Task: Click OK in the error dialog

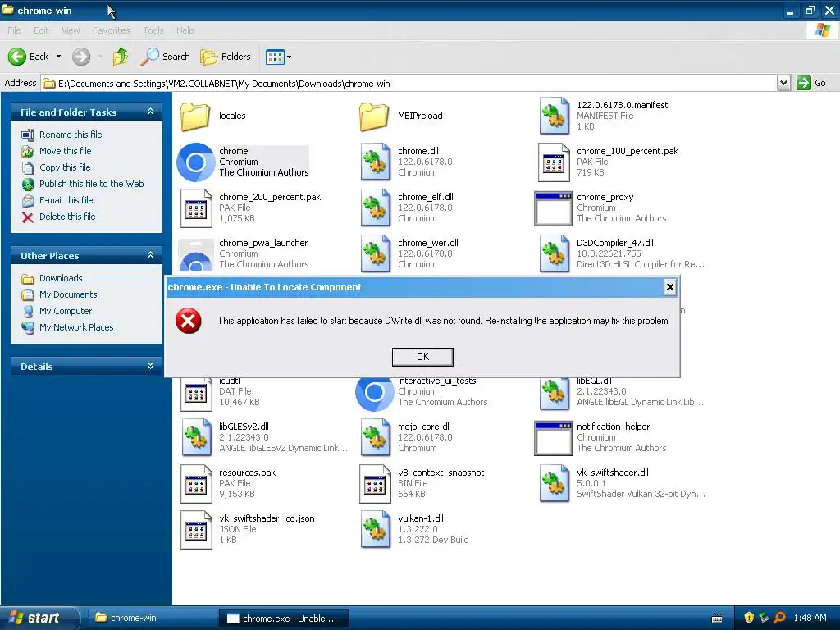Action: [x=422, y=357]
